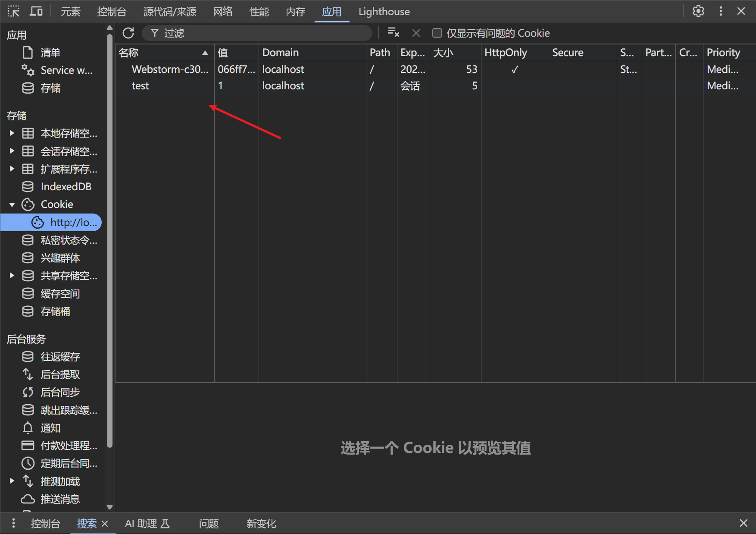Viewport: 756px width, 534px height.
Task: Switch to the 网络 tab
Action: coord(222,12)
